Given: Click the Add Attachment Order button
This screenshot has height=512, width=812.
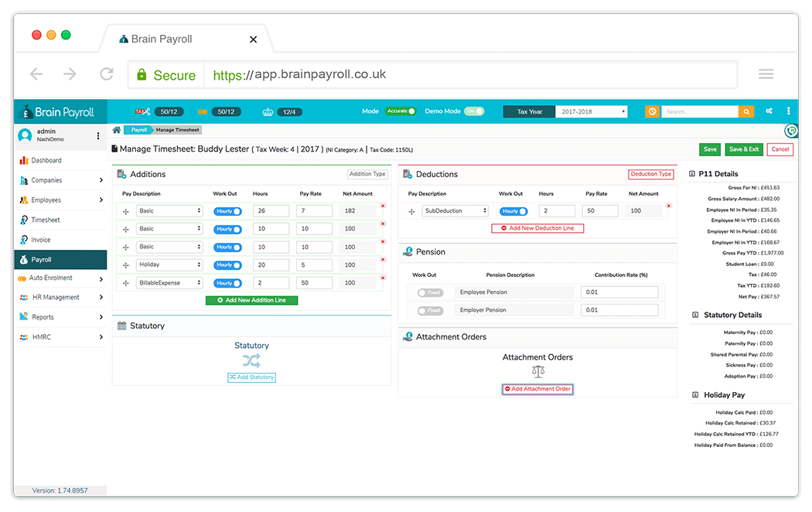Looking at the screenshot, I should (537, 389).
